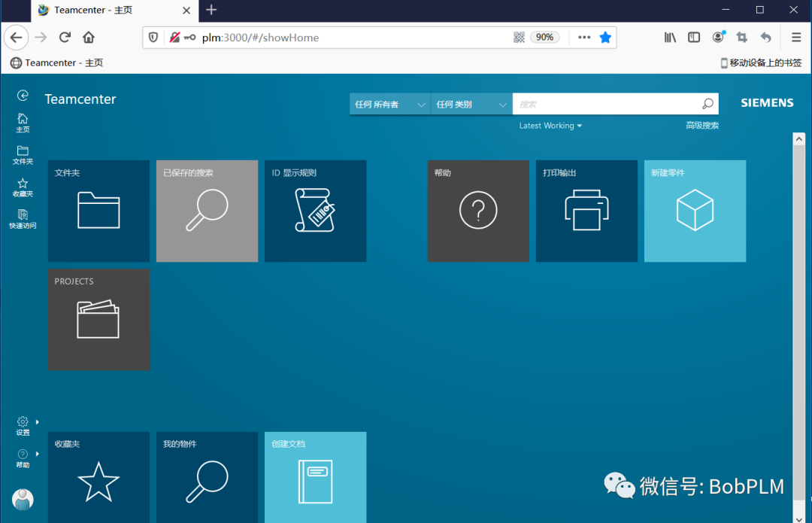Screen dimensions: 812x523
Task: Open the Latest Working revision rule dropdown
Action: point(550,126)
